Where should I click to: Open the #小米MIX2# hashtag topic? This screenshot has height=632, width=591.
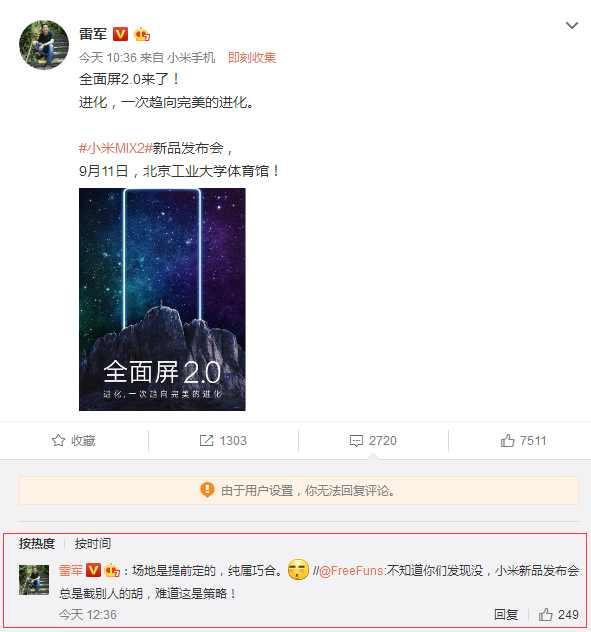(x=116, y=148)
